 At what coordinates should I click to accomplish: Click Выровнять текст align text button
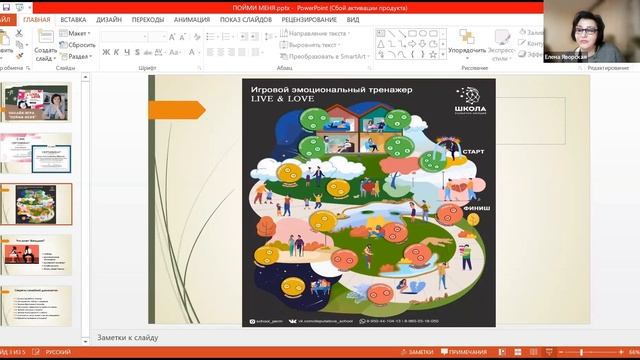[310, 45]
